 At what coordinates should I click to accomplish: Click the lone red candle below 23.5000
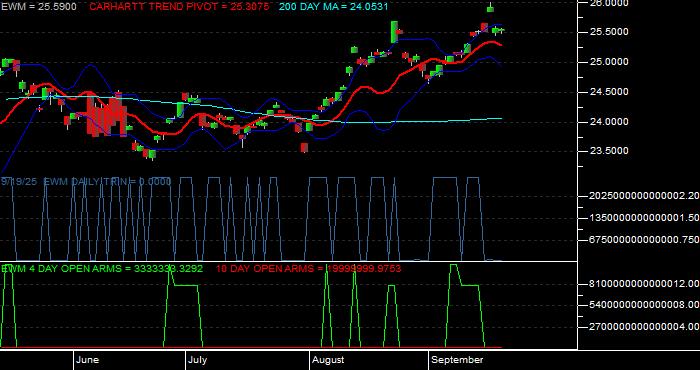click(304, 148)
